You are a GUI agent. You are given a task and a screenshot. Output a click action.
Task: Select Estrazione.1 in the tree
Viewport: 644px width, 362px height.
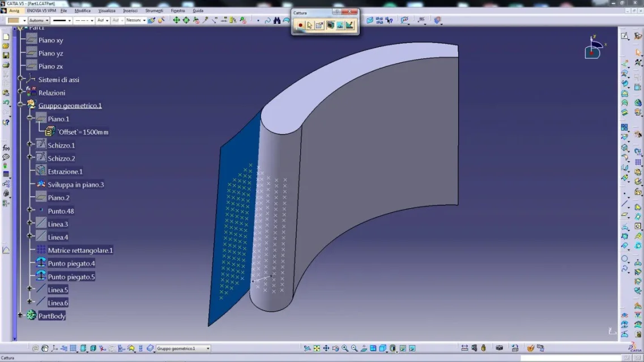65,171
